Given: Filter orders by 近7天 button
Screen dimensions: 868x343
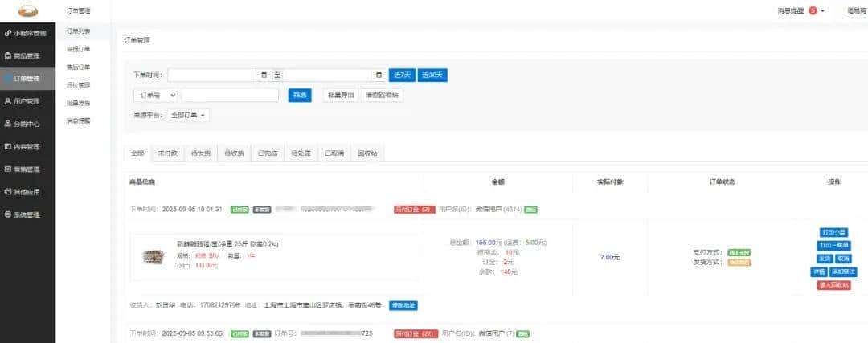Looking at the screenshot, I should click(x=402, y=76).
